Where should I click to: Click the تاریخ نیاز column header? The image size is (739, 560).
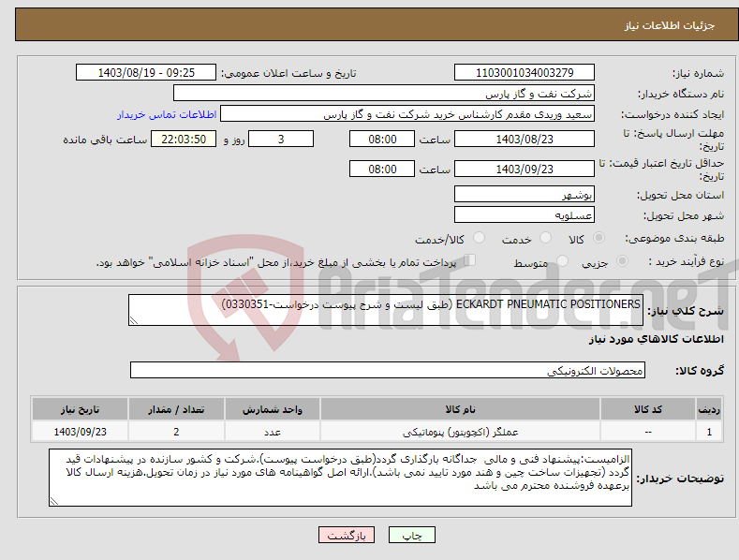point(80,409)
